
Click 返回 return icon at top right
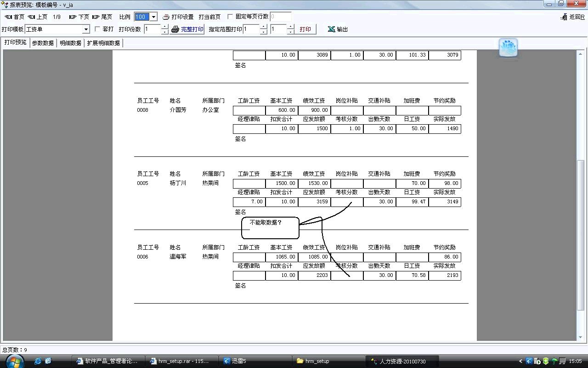point(572,17)
